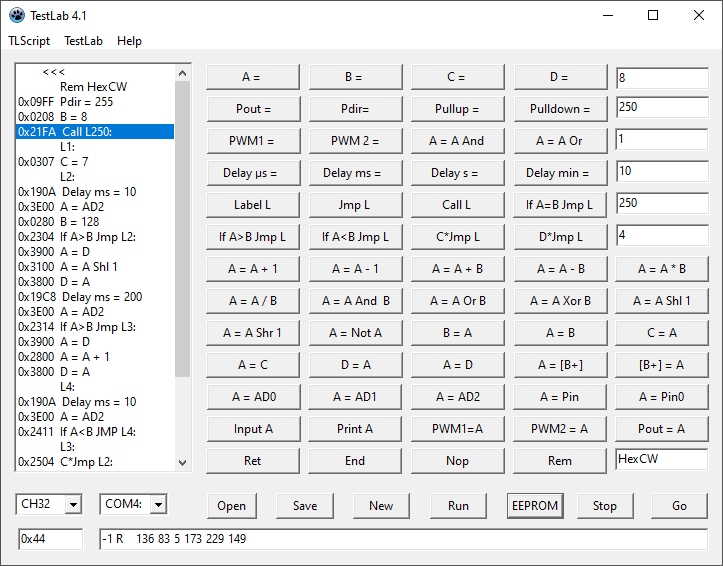The image size is (723, 566).
Task: Expand the COM4: port dropdown
Action: click(x=157, y=505)
